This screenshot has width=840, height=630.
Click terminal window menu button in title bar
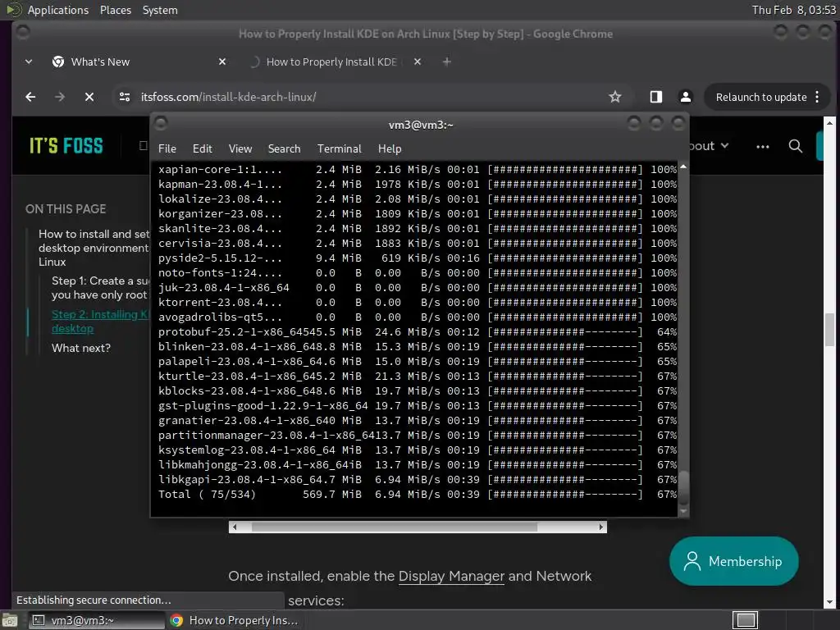click(161, 124)
